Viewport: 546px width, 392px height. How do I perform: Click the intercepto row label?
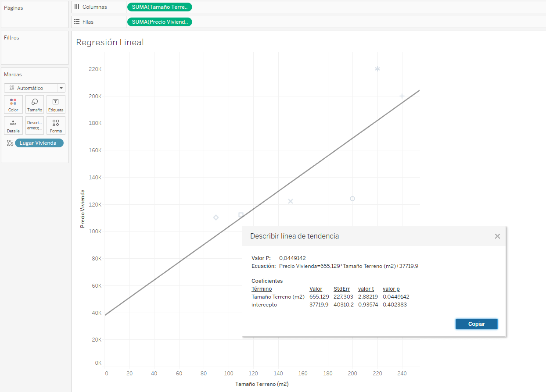[x=264, y=305]
